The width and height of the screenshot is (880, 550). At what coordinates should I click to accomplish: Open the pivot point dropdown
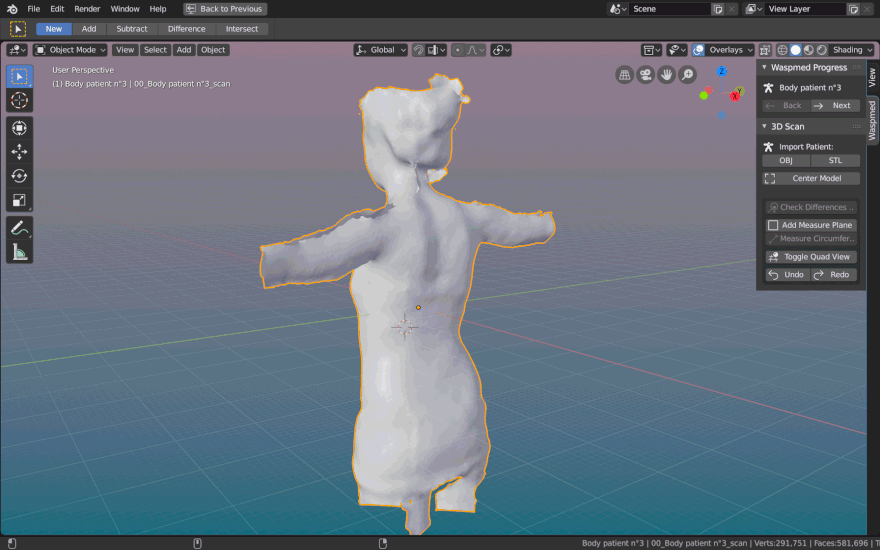[x=501, y=50]
